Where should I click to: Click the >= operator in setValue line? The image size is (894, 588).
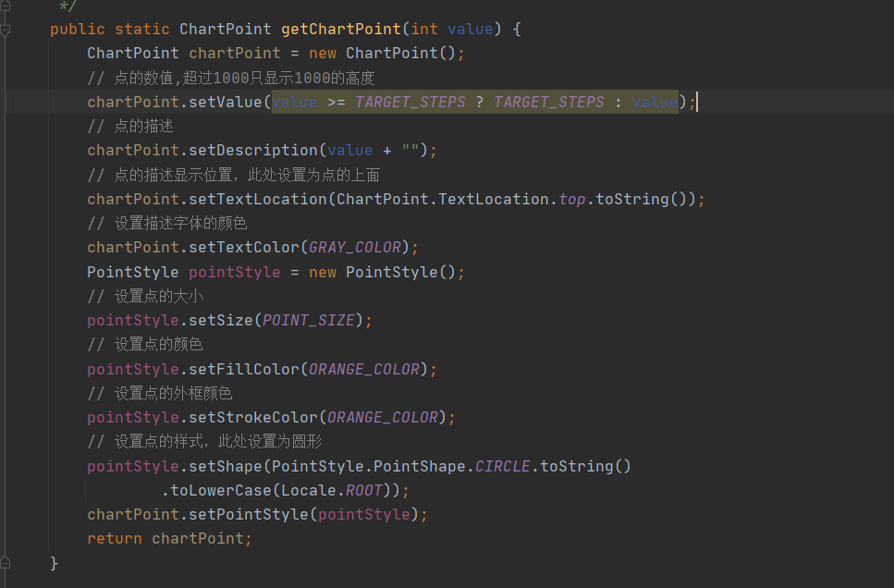tap(336, 102)
